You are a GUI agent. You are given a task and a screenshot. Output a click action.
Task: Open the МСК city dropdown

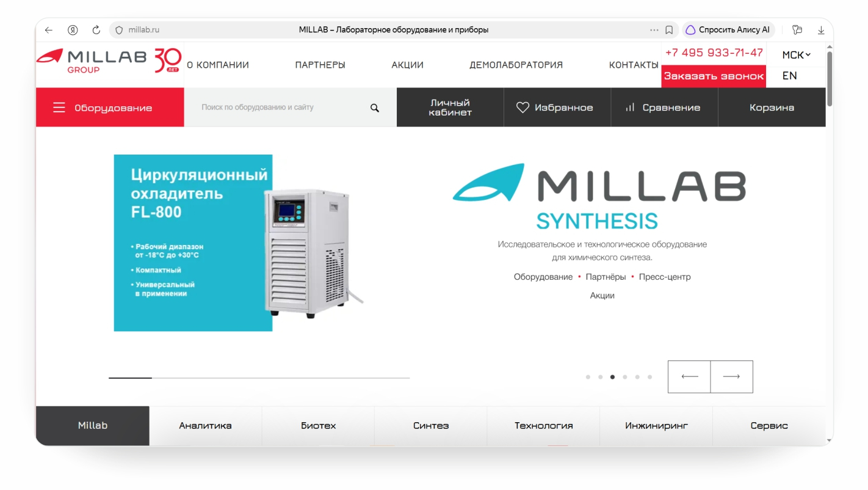(796, 55)
